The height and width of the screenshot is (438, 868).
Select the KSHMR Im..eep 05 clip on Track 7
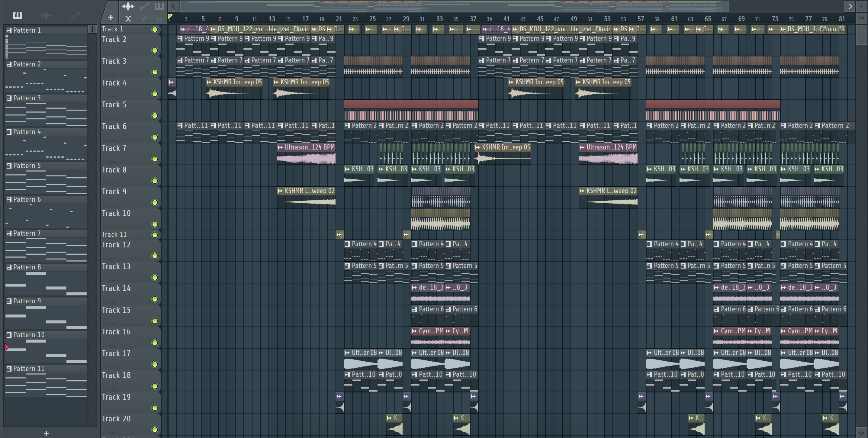[x=502, y=154]
